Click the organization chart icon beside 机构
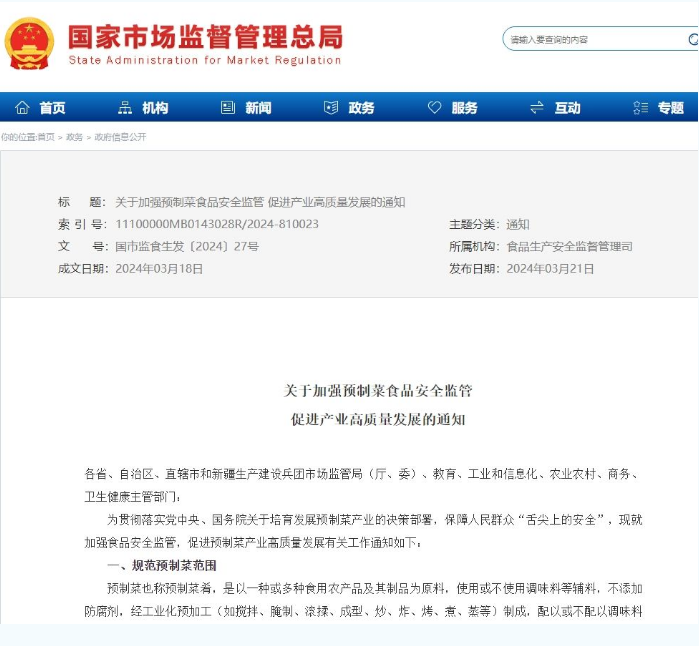 click(125, 108)
